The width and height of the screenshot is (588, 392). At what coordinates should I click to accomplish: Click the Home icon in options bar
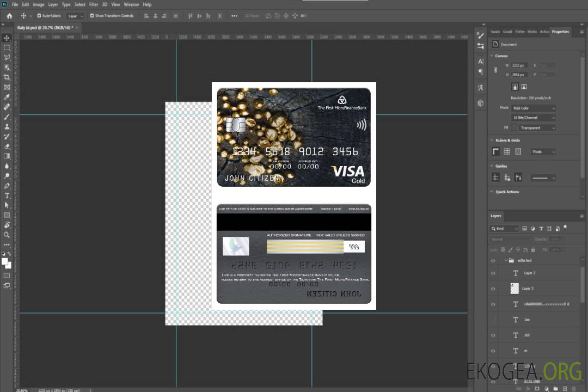pyautogui.click(x=9, y=16)
